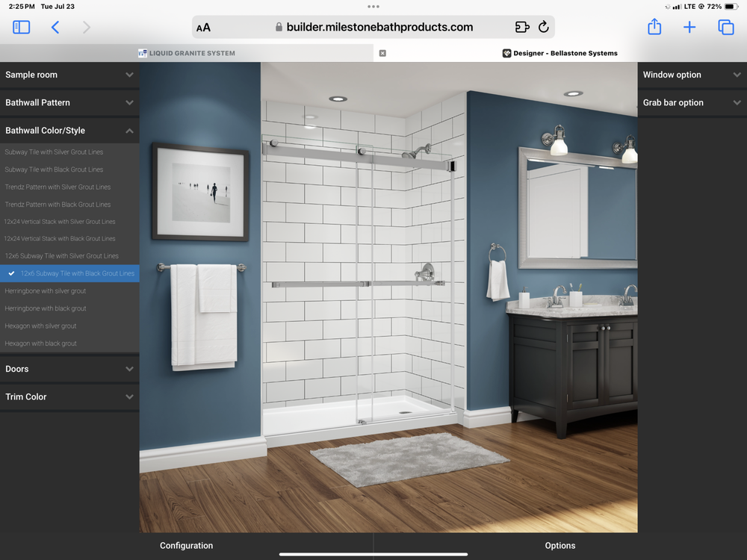Open the Configuration tab at bottom

tap(187, 546)
